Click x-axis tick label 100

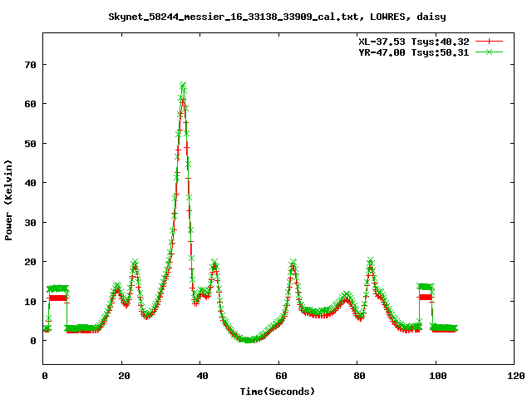(438, 376)
